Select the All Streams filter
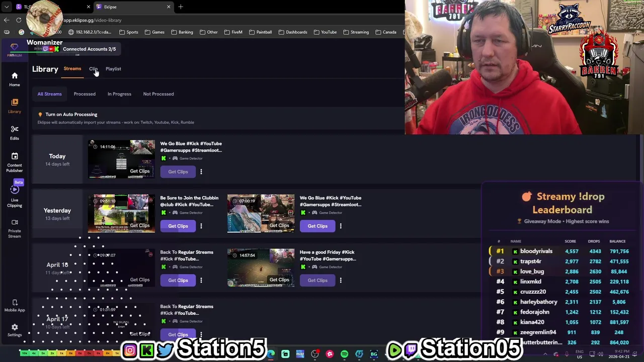 [x=49, y=94]
